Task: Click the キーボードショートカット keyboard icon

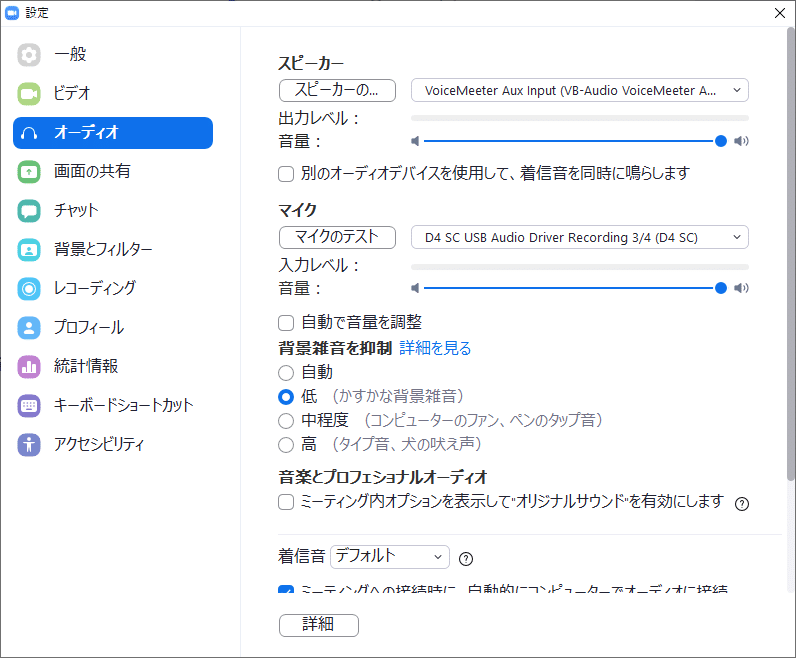Action: (29, 406)
